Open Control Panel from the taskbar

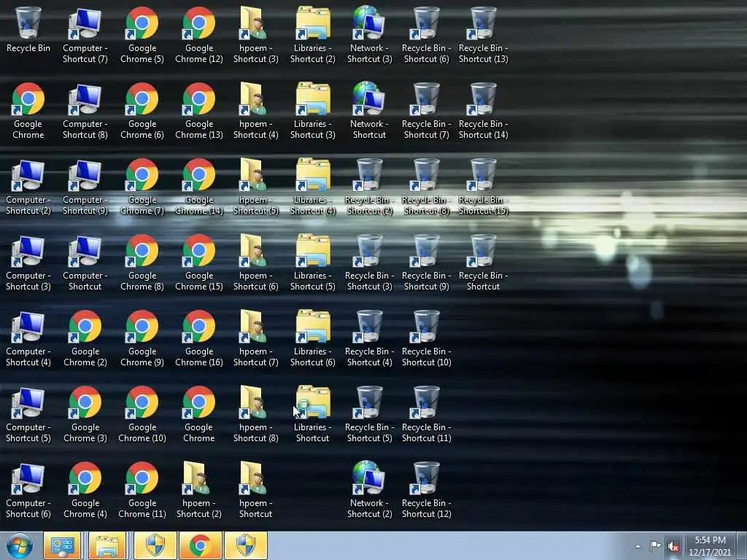click(x=63, y=545)
